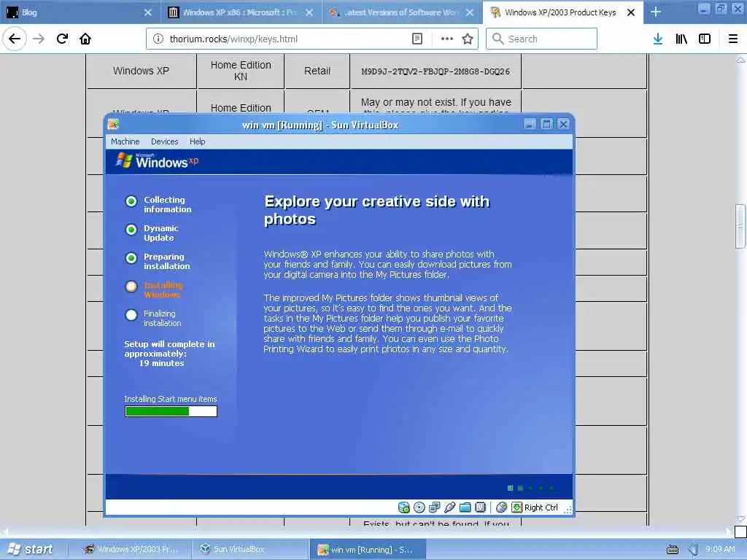The height and width of the screenshot is (560, 747).
Task: Switch to Sun VirtualBox taskbar button
Action: pyautogui.click(x=251, y=550)
